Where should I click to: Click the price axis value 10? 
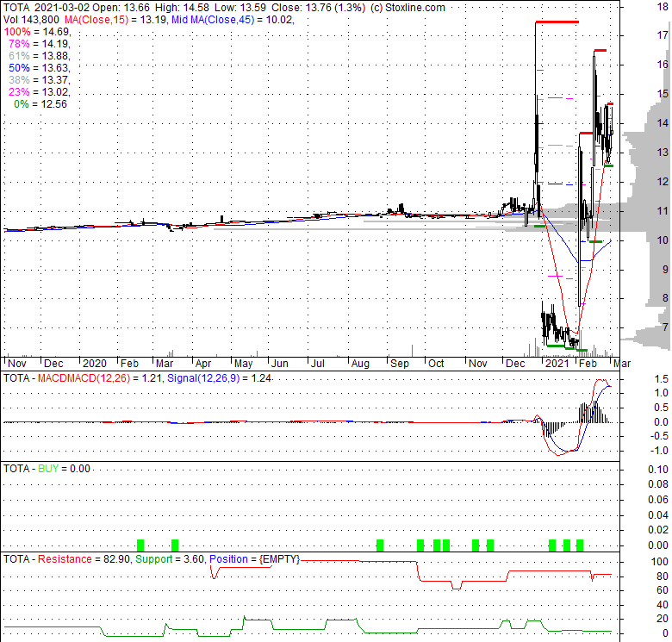(663, 240)
